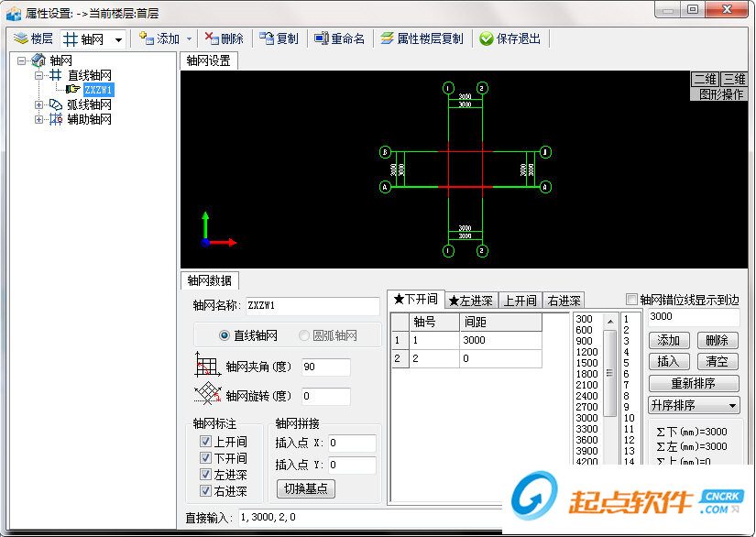Toggle the 上开间 checkbox

(x=205, y=441)
